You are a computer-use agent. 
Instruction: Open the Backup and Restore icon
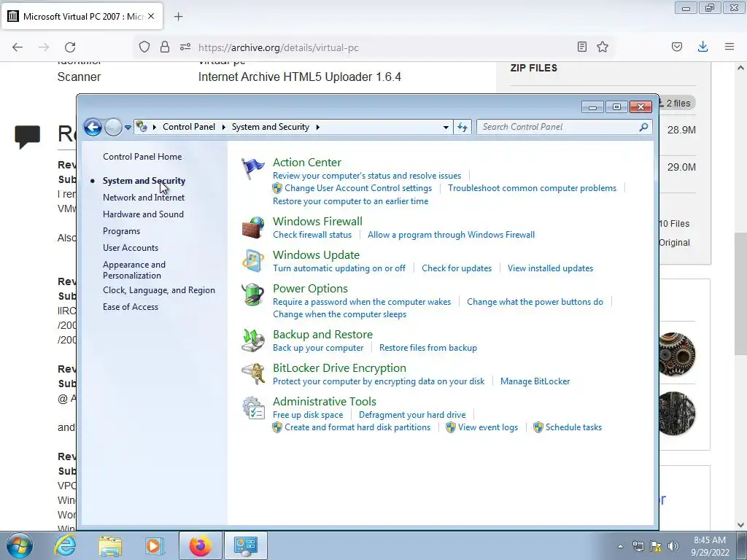pos(252,340)
